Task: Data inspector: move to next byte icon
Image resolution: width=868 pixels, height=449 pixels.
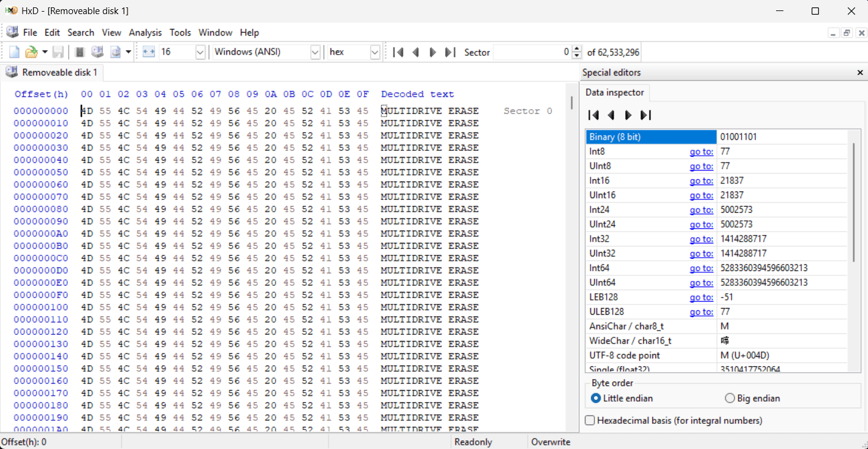Action: (x=628, y=115)
